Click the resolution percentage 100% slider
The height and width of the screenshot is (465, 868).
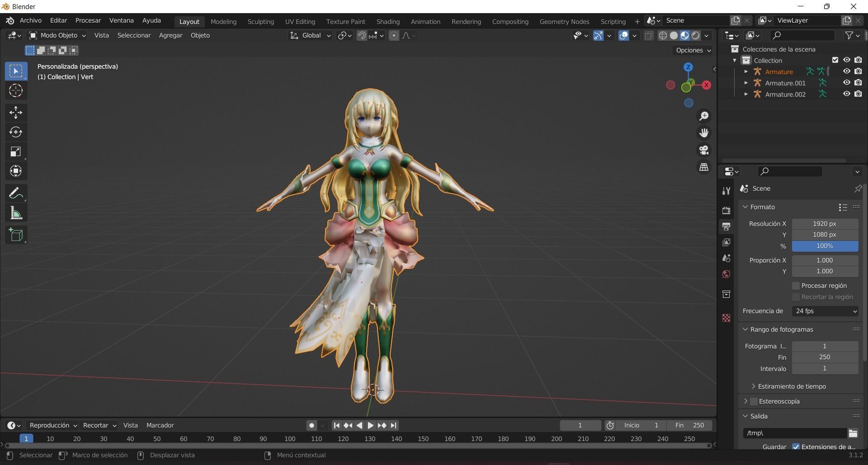click(825, 246)
